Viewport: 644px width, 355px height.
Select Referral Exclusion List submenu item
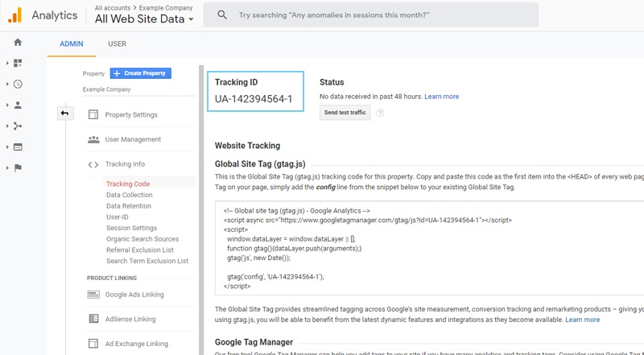(x=139, y=250)
